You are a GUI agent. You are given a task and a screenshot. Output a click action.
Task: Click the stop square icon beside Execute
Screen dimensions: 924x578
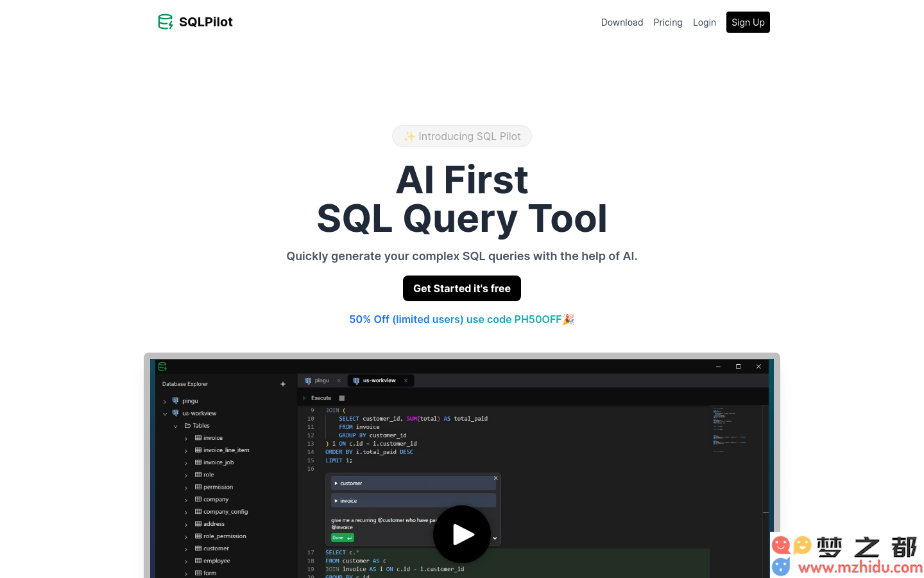click(342, 398)
